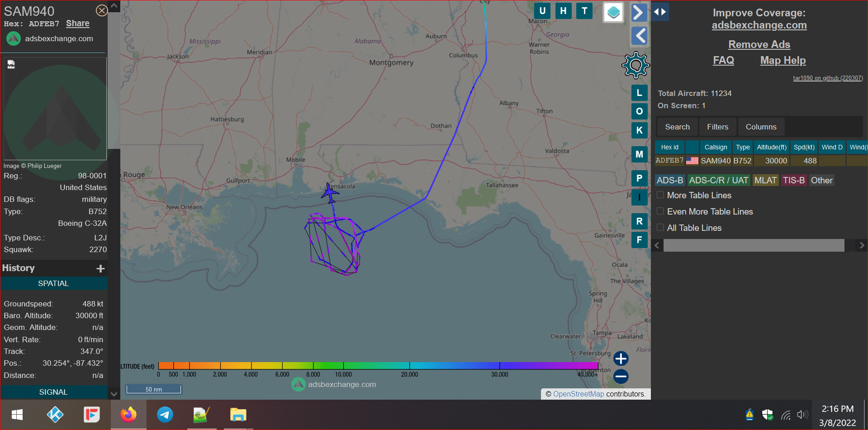
Task: Sort table by Callsign column
Action: [x=716, y=147]
